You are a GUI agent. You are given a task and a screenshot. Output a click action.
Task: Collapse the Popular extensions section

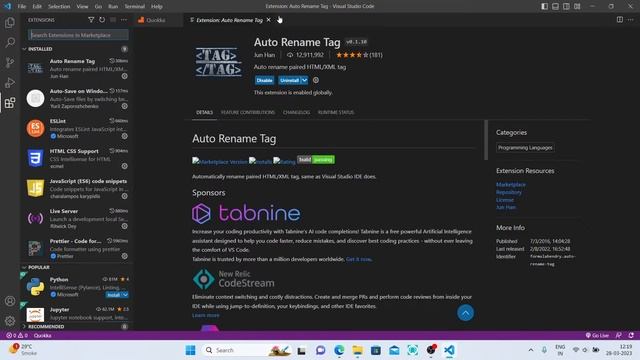(x=24, y=267)
